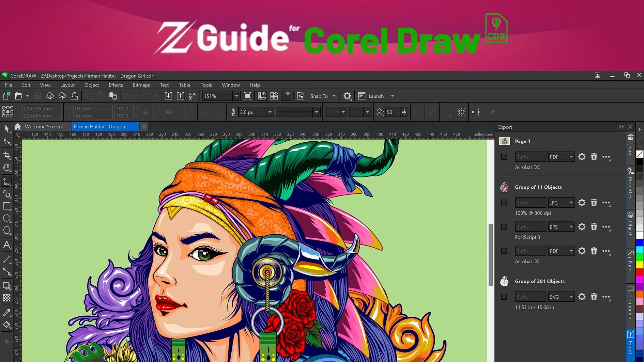
Task: Select the Crop tool
Action: coord(7,155)
